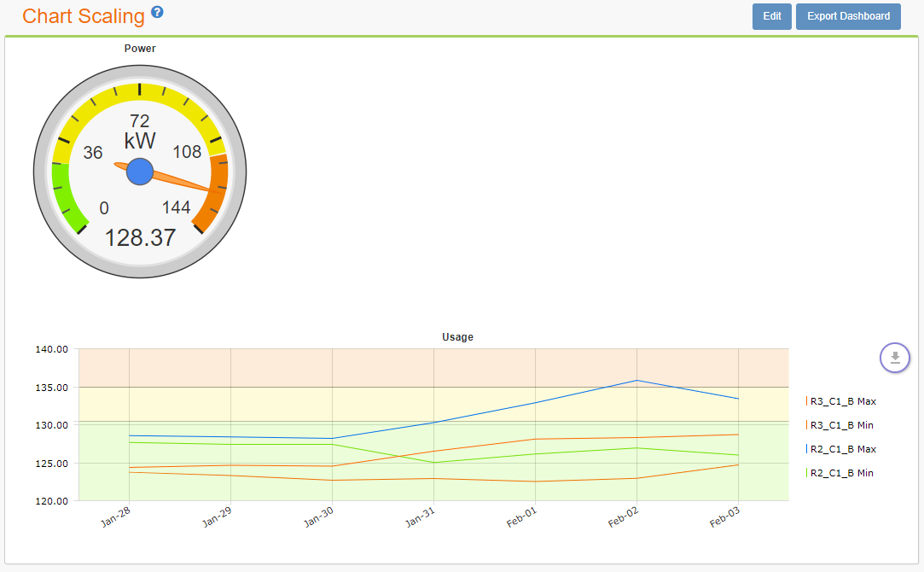Click the Jan-30 axis label
The height and width of the screenshot is (572, 924).
317,515
